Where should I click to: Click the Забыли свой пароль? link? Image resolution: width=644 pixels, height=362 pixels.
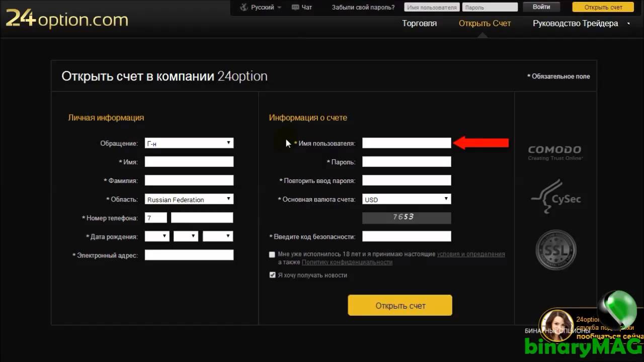pos(363,8)
